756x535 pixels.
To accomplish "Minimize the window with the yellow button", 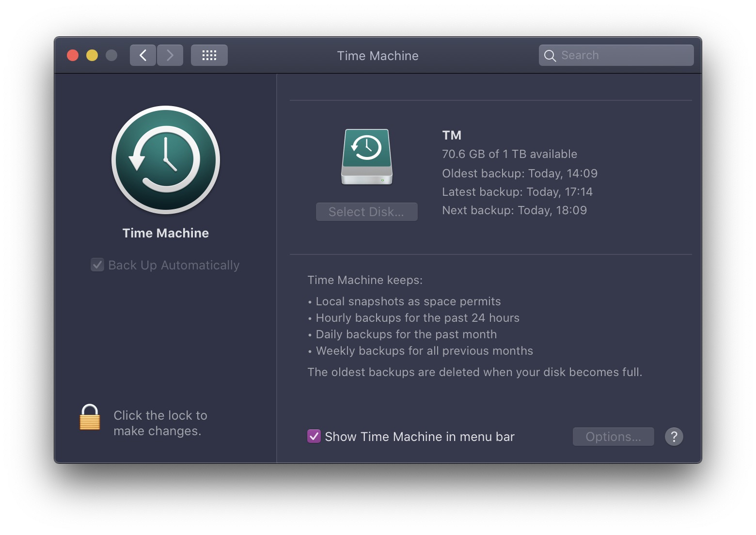I will [92, 55].
